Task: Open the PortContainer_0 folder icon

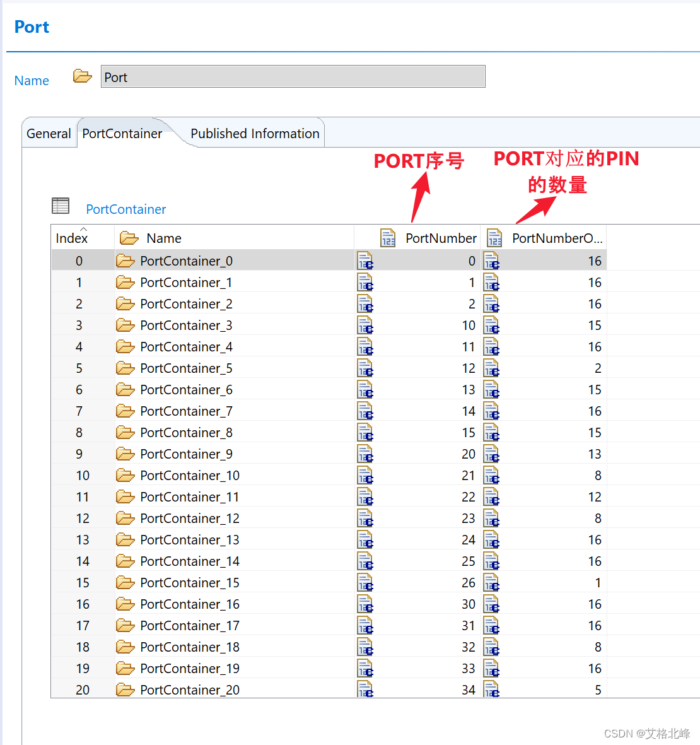Action: point(125,261)
